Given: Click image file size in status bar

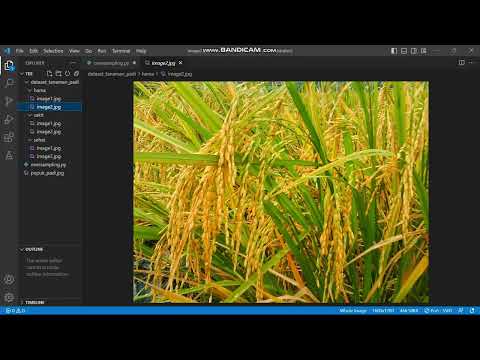Looking at the screenshot, I should point(409,310).
